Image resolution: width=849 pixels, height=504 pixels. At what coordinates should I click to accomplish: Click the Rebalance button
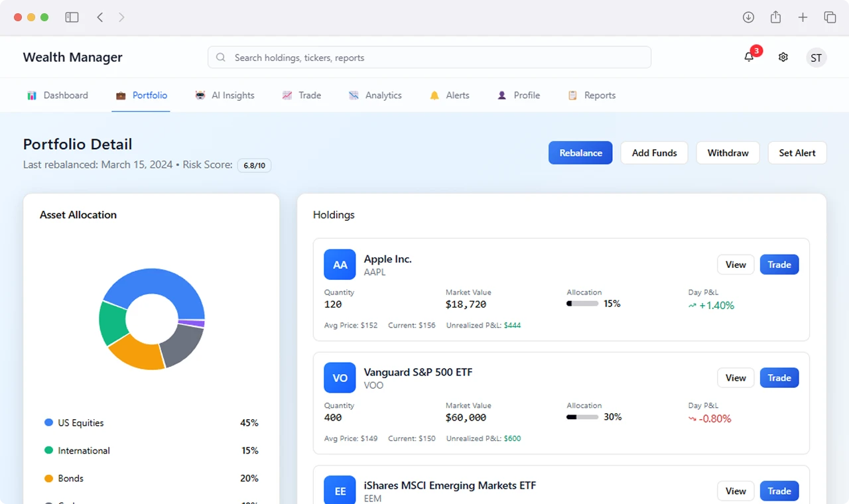click(580, 153)
